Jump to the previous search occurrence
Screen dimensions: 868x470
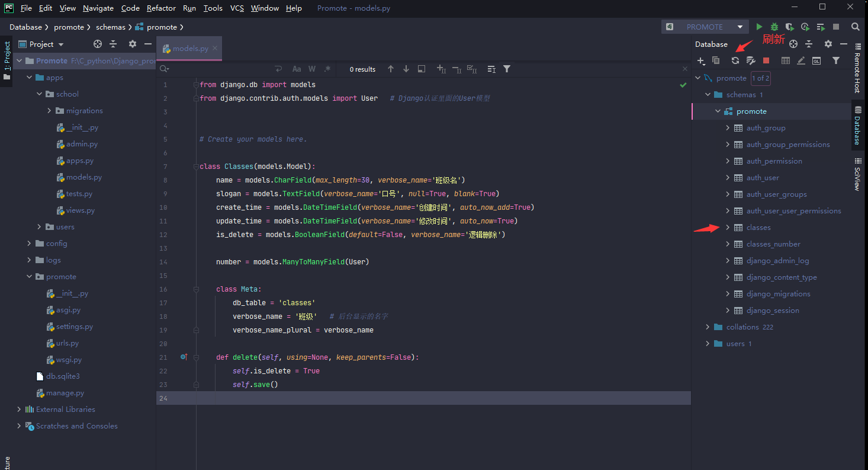coord(391,69)
